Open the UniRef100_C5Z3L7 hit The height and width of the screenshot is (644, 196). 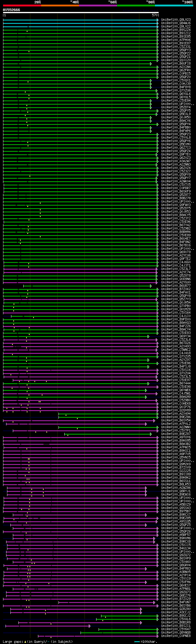tap(176, 269)
